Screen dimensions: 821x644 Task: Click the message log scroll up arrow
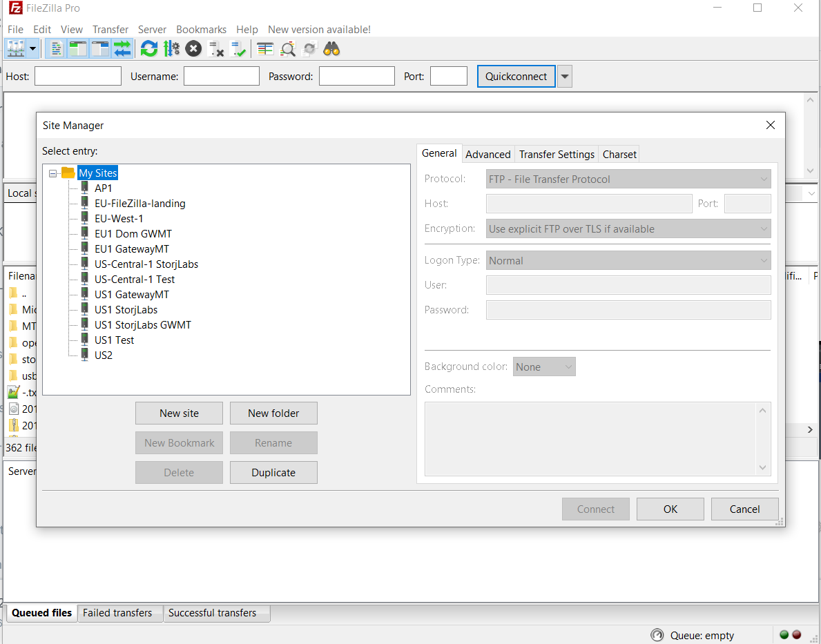[810, 99]
